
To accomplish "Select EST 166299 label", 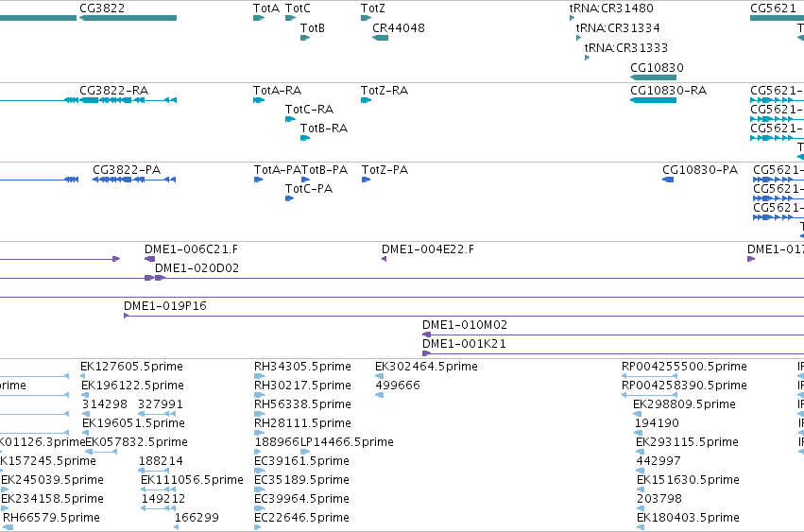I will click(197, 518).
